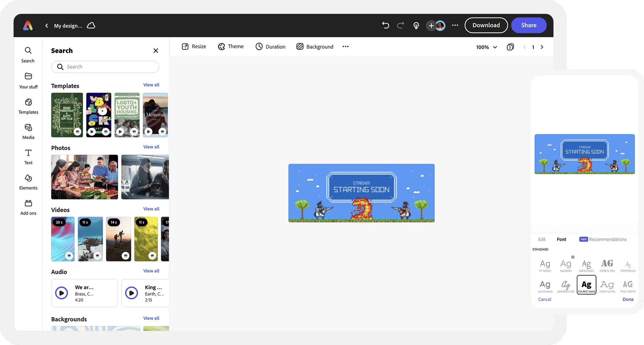Open the Theme tool
Image resolution: width=644 pixels, height=345 pixels.
pyautogui.click(x=231, y=46)
